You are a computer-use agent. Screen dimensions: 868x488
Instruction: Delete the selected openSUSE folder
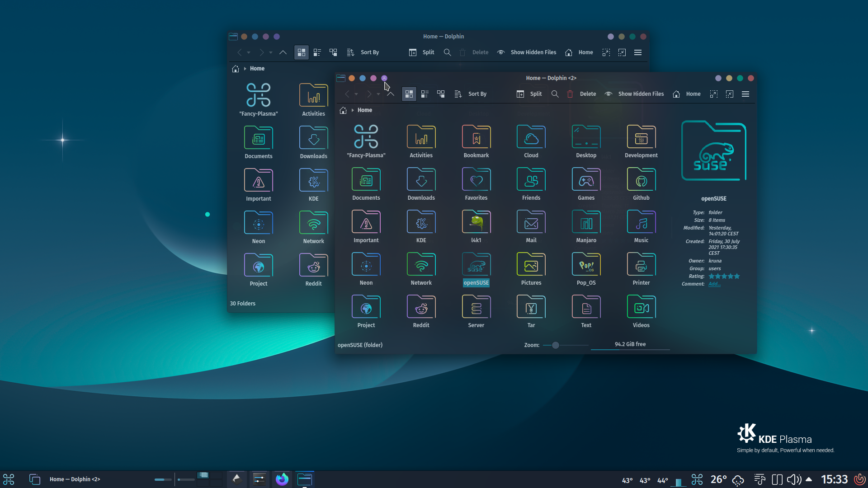(582, 94)
